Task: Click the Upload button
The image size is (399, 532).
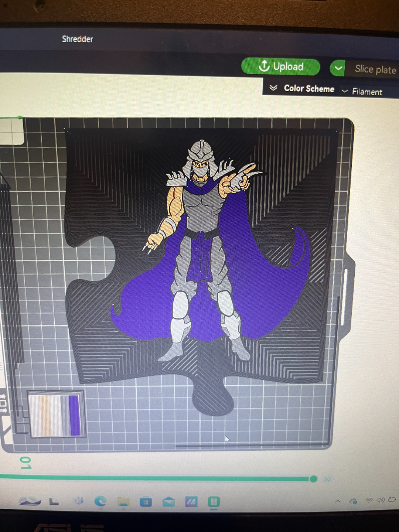Action: pyautogui.click(x=281, y=66)
